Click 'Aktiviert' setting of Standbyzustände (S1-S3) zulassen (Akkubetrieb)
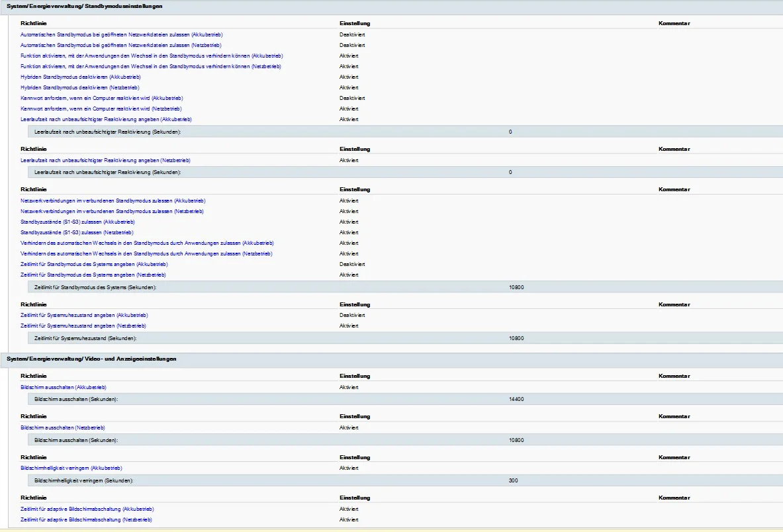Screen dimensions: 783x532 (x=349, y=222)
